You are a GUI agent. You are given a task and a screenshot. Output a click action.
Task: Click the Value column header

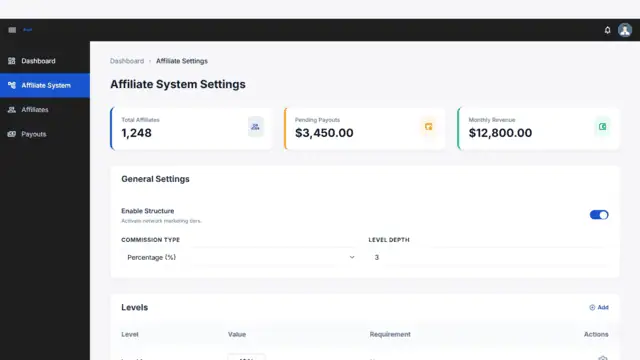(237, 334)
